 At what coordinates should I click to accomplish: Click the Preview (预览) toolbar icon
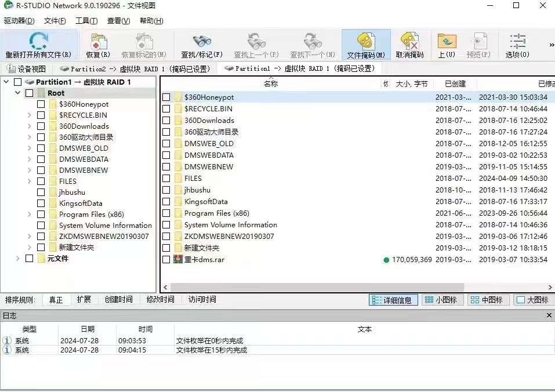[478, 41]
